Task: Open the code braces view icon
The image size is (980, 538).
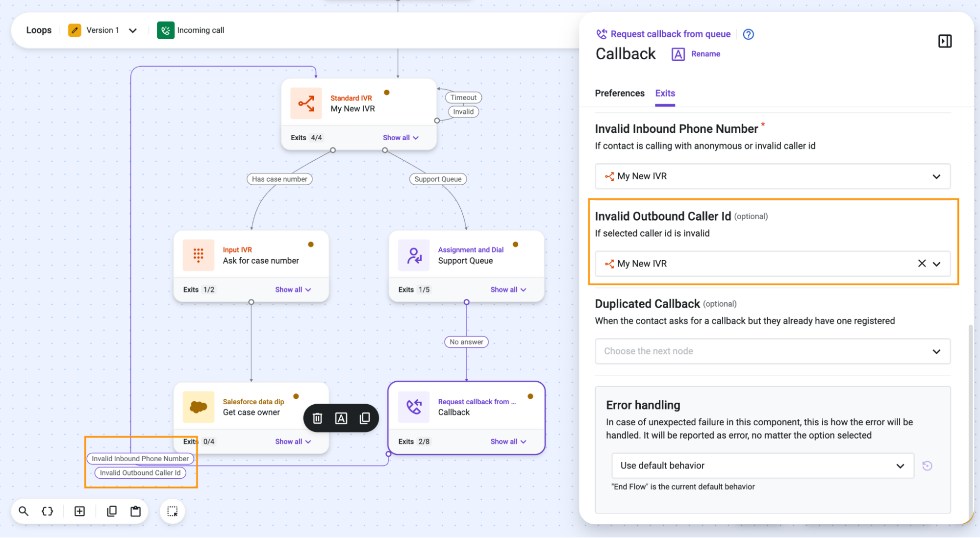Action: point(48,511)
